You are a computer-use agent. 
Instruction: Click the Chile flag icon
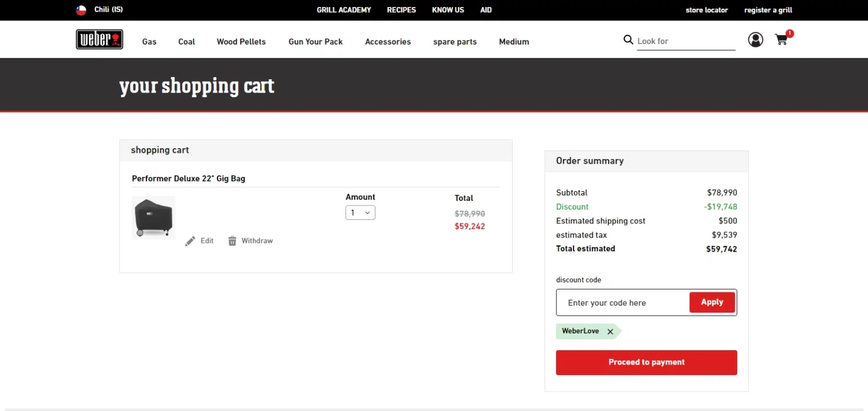82,10
